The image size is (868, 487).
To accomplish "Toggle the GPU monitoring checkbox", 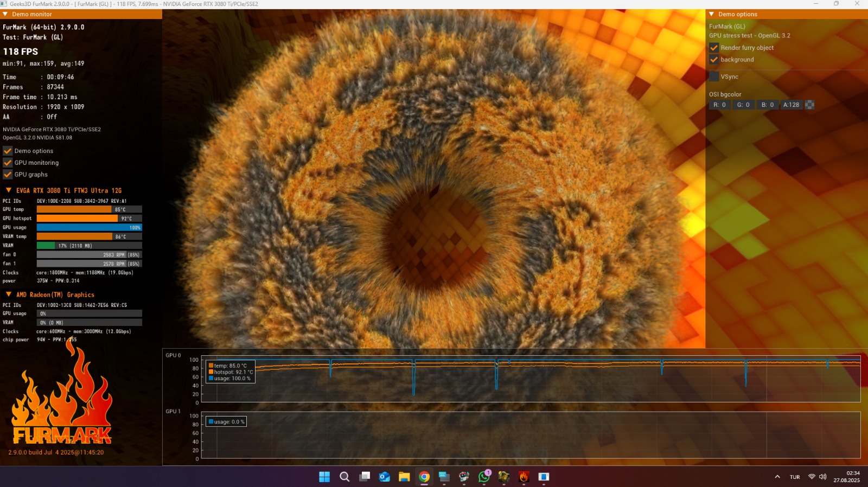I will pyautogui.click(x=8, y=163).
